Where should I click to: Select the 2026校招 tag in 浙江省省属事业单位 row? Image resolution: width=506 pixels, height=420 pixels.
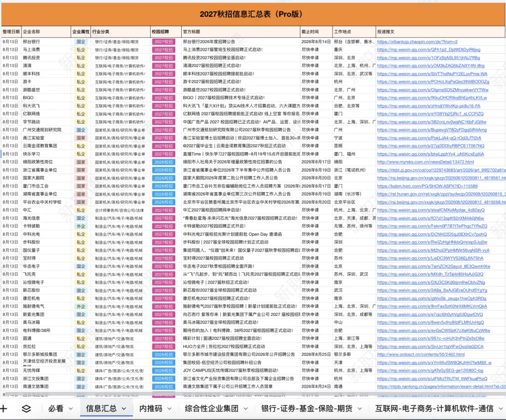point(164,170)
